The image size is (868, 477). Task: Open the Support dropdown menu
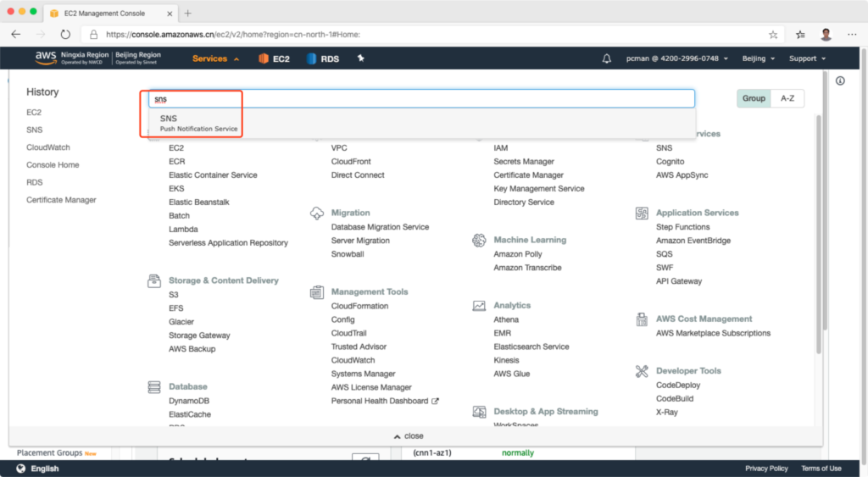coord(805,58)
